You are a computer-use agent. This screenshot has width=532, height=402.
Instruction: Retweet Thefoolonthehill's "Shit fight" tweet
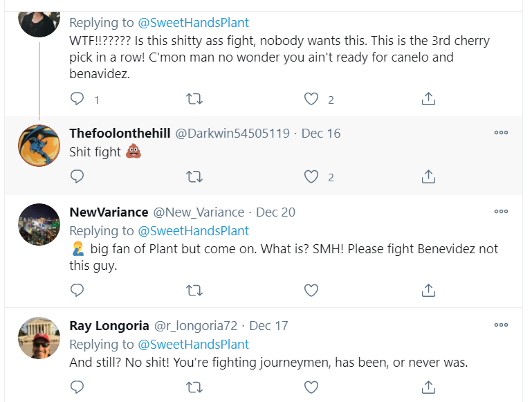click(194, 176)
